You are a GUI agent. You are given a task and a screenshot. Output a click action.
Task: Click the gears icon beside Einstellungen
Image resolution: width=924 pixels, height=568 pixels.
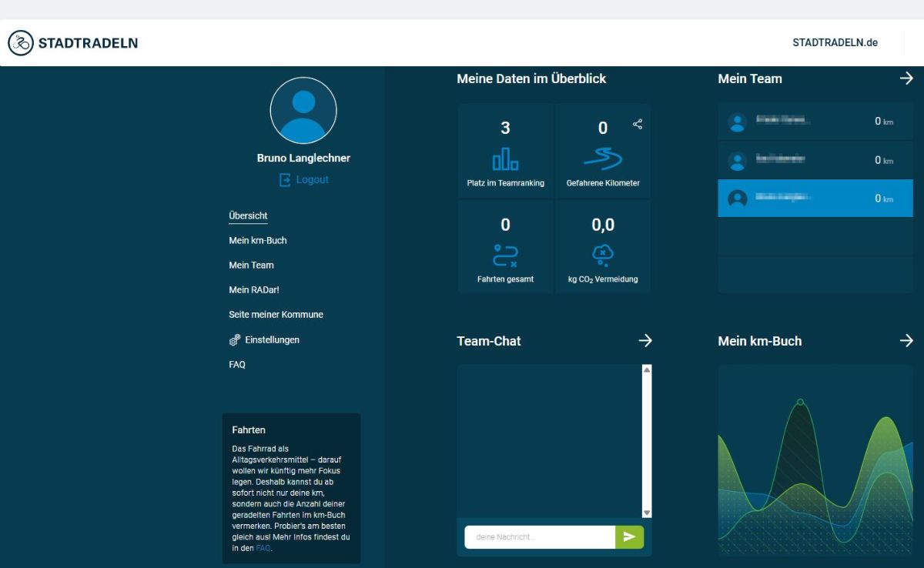235,339
